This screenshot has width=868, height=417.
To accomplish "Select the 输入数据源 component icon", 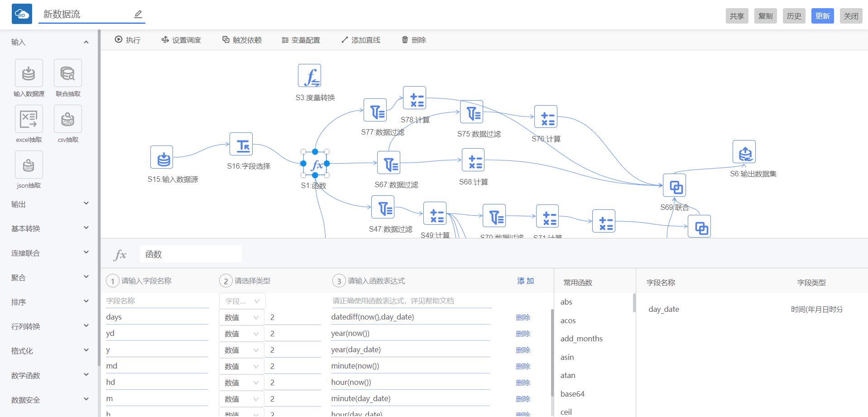I will 29,73.
